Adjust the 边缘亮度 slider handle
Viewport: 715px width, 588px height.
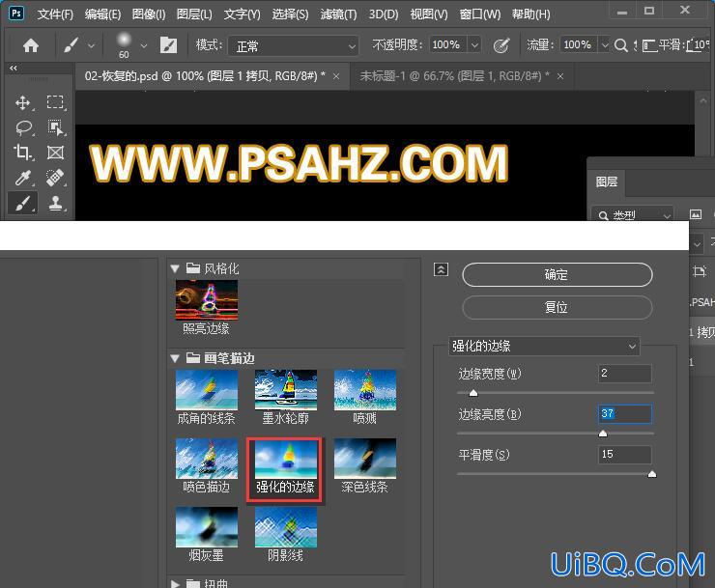[x=603, y=434]
